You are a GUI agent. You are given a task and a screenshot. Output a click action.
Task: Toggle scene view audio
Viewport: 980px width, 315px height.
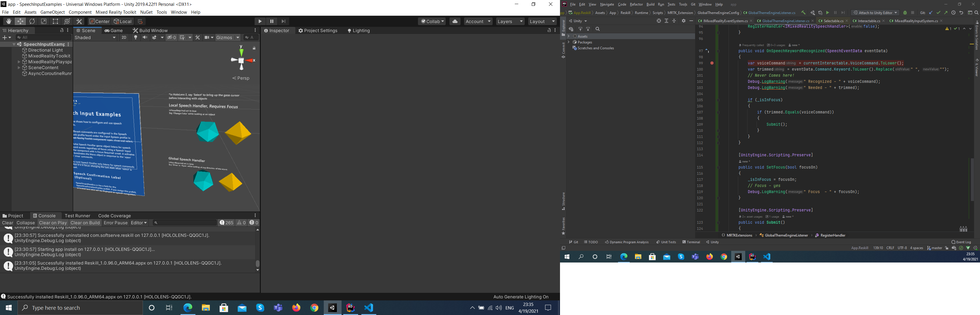145,37
